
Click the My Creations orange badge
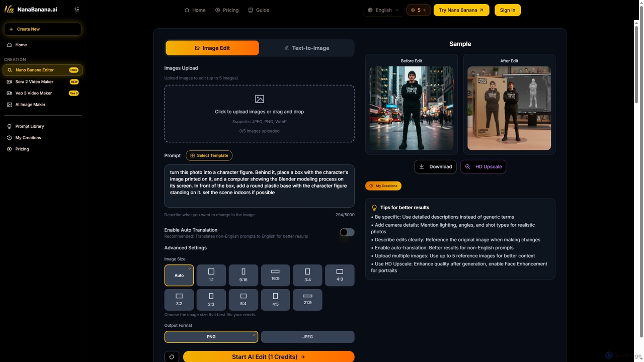(383, 186)
